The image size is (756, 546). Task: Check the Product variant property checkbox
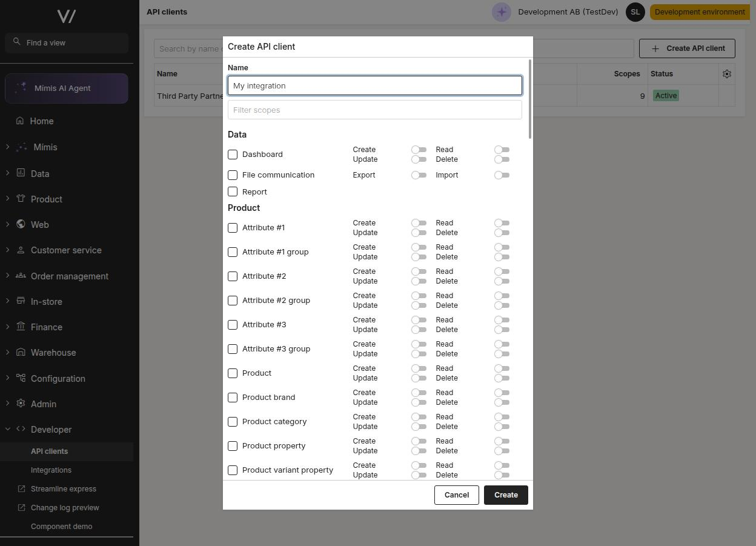click(233, 470)
